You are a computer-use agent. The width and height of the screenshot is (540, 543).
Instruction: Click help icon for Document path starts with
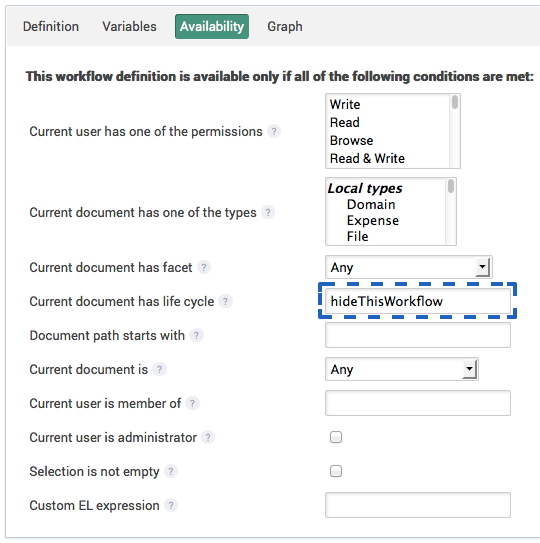[196, 335]
